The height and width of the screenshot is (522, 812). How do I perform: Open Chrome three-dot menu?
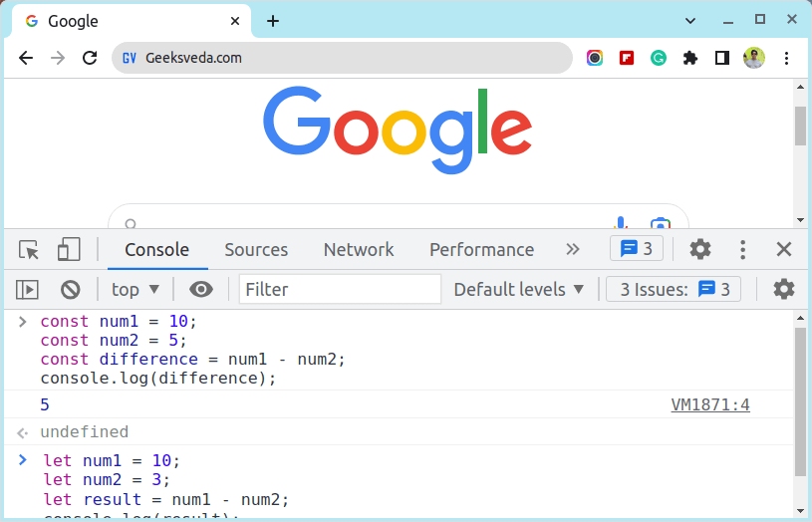pos(787,58)
